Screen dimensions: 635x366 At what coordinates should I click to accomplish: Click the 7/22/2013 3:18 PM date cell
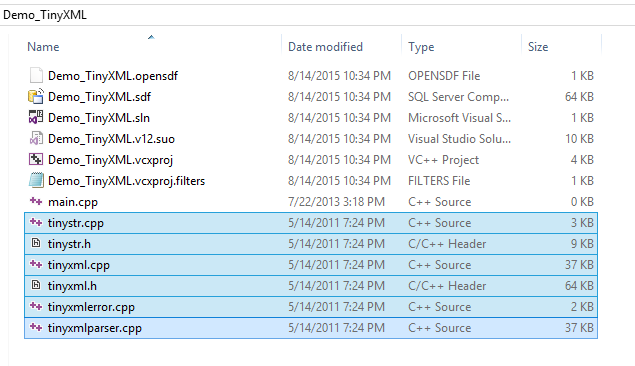pyautogui.click(x=336, y=202)
